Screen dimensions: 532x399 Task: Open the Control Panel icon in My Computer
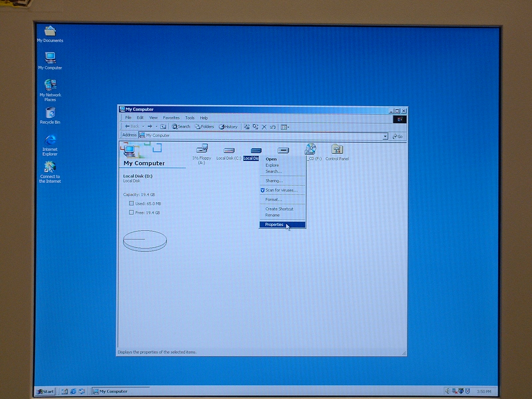[337, 150]
